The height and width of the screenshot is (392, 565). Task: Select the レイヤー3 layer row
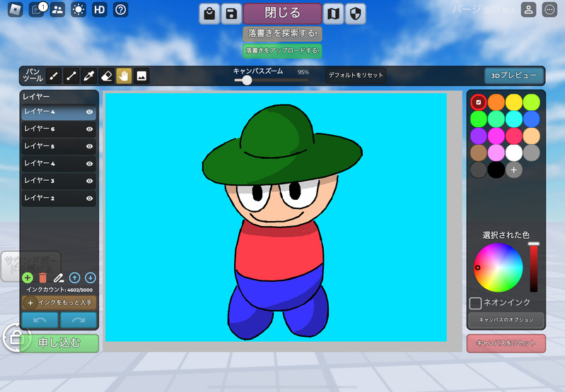click(59, 181)
